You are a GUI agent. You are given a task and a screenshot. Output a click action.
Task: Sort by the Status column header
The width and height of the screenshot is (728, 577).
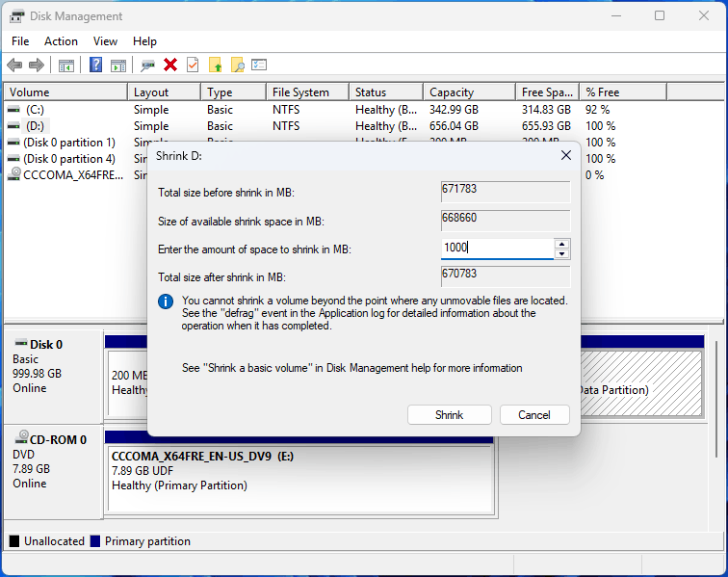(x=386, y=92)
